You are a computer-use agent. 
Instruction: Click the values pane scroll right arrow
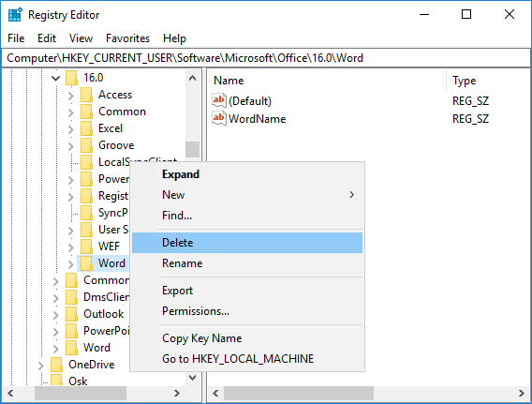coord(522,393)
